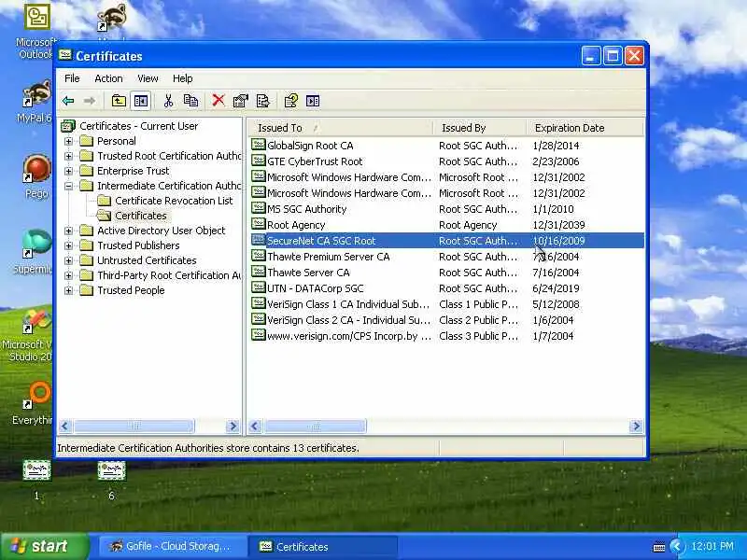
Task: Click the Export List toolbar icon
Action: [x=262, y=101]
